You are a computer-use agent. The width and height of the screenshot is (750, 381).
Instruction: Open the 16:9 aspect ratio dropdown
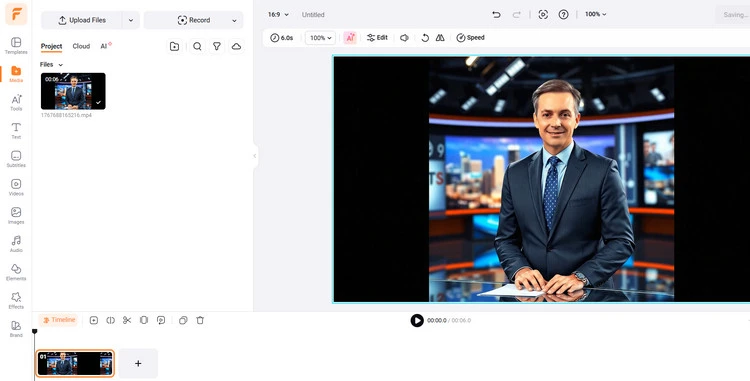pyautogui.click(x=278, y=15)
